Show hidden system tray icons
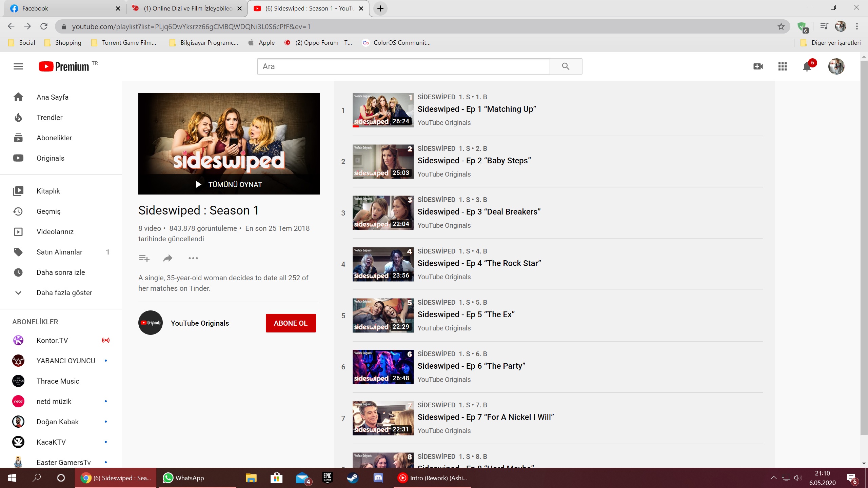The image size is (868, 488). (773, 478)
